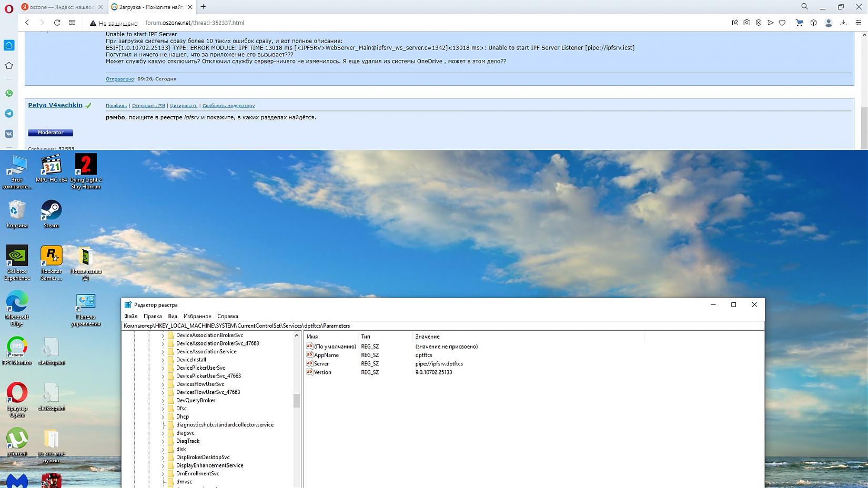The width and height of the screenshot is (868, 488).
Task: Click the Opera sidebar WhatsApp icon
Action: (9, 93)
